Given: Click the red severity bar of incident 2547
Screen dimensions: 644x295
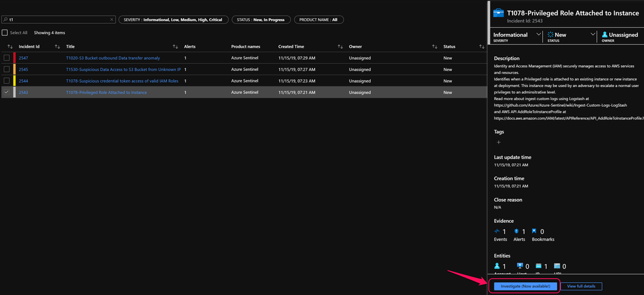Looking at the screenshot, I should click(14, 58).
